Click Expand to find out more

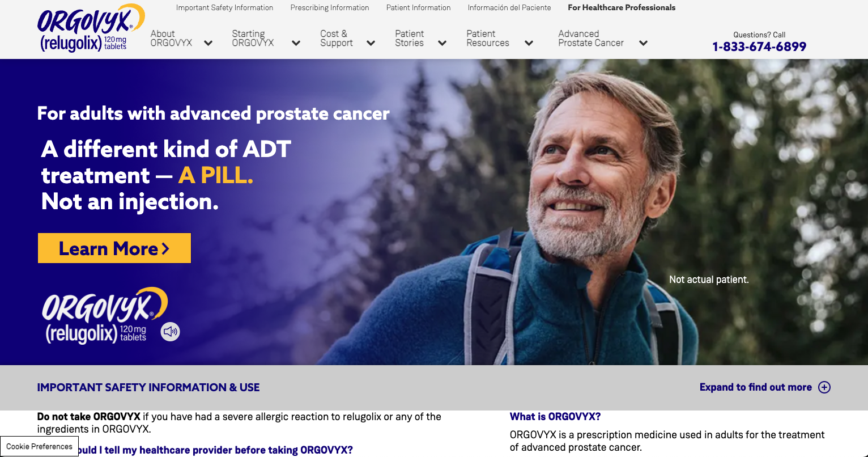click(756, 387)
